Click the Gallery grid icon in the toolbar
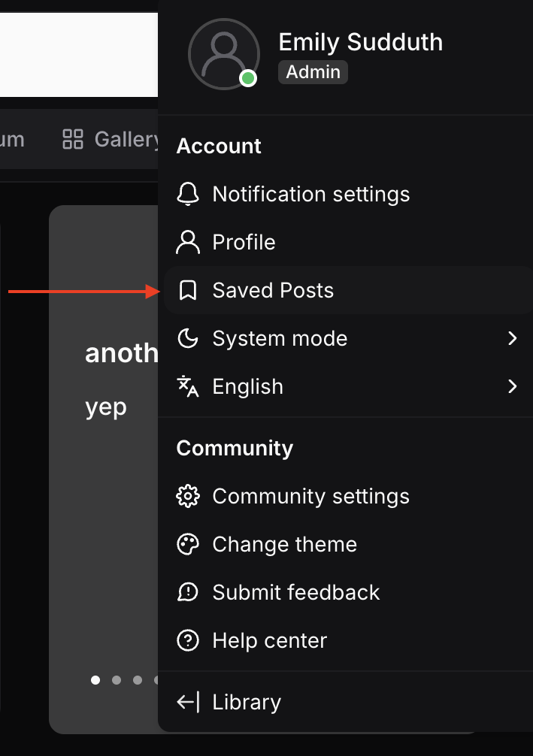 [x=73, y=139]
